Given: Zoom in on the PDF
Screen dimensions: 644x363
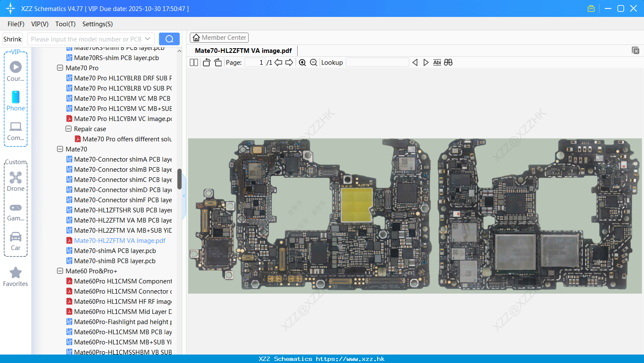Looking at the screenshot, I should 302,63.
